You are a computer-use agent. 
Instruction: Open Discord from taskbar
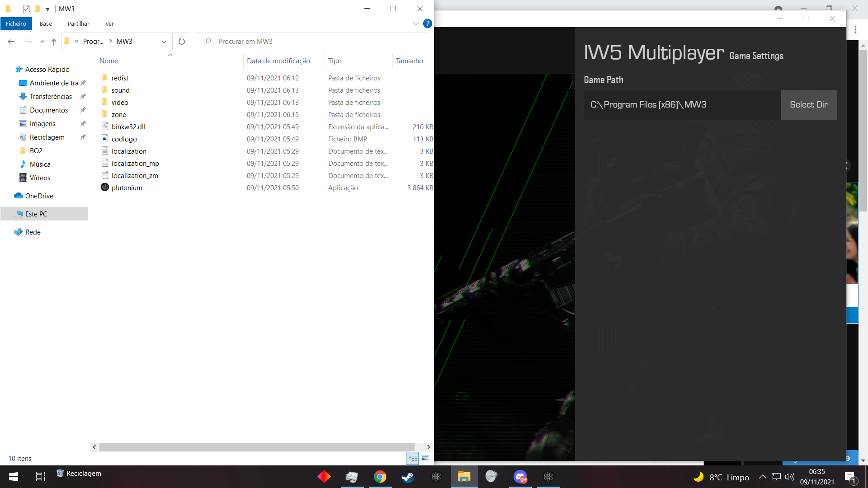click(x=520, y=476)
